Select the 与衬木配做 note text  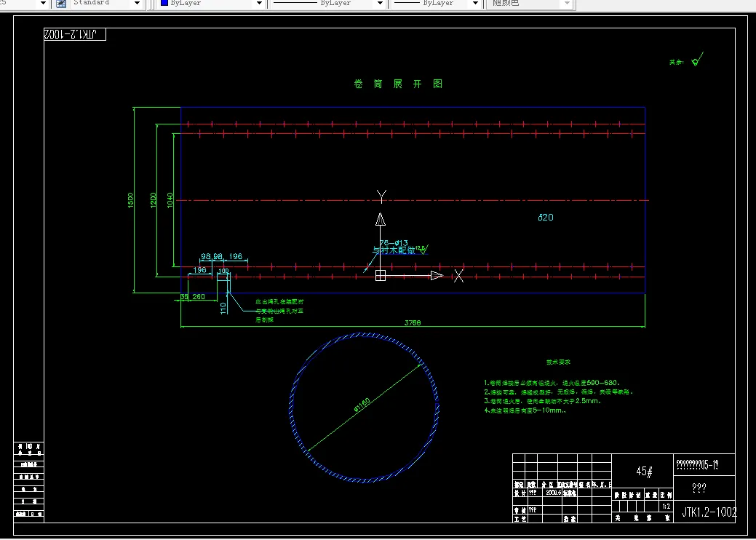pos(394,250)
